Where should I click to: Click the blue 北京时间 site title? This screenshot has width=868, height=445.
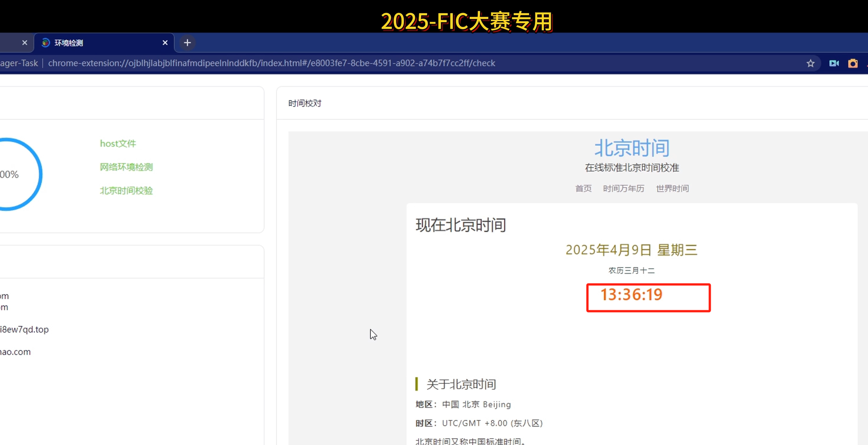click(x=631, y=148)
